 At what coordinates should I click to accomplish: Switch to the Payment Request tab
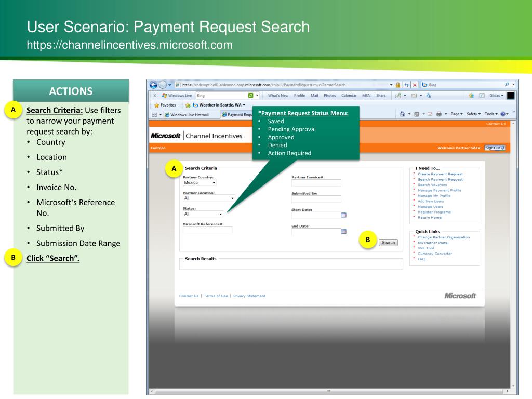pyautogui.click(x=237, y=115)
